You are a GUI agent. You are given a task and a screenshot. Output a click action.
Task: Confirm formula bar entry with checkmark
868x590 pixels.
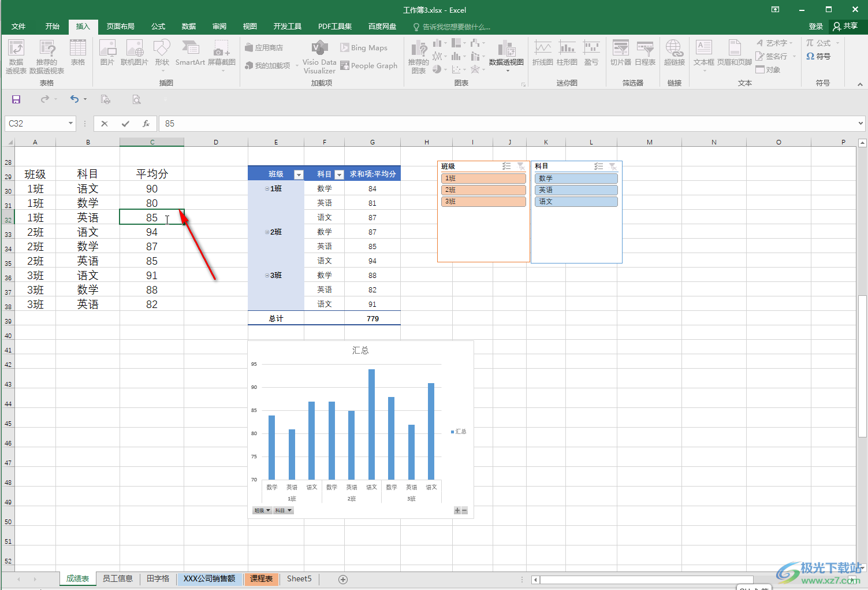(x=125, y=124)
